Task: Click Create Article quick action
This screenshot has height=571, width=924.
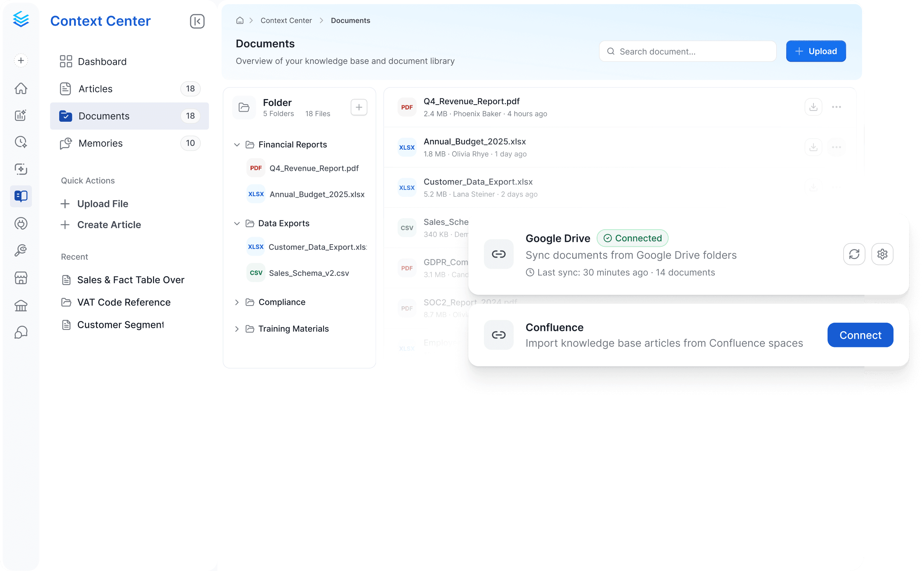Action: pos(101,225)
